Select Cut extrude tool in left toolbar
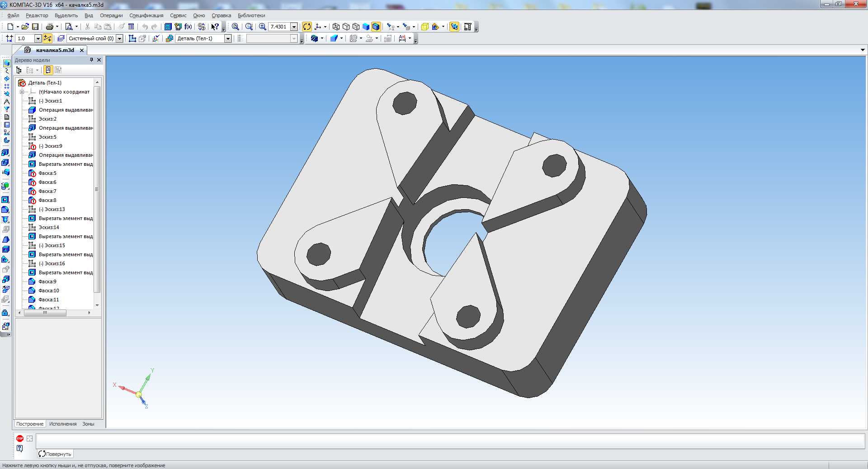 click(5, 199)
